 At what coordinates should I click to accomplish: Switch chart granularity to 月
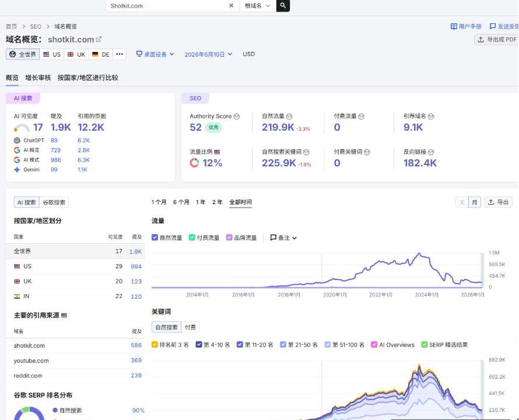(475, 202)
